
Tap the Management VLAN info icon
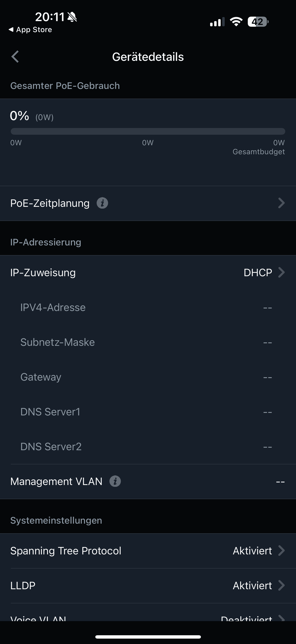pyautogui.click(x=115, y=481)
